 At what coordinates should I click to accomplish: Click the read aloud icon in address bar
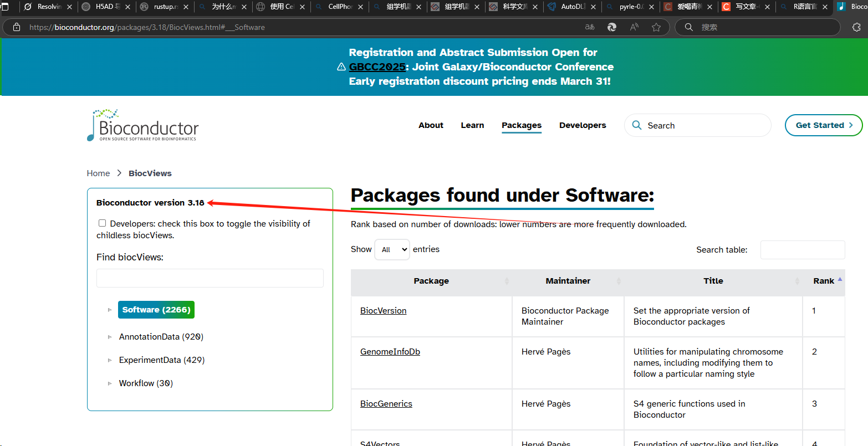(x=634, y=27)
